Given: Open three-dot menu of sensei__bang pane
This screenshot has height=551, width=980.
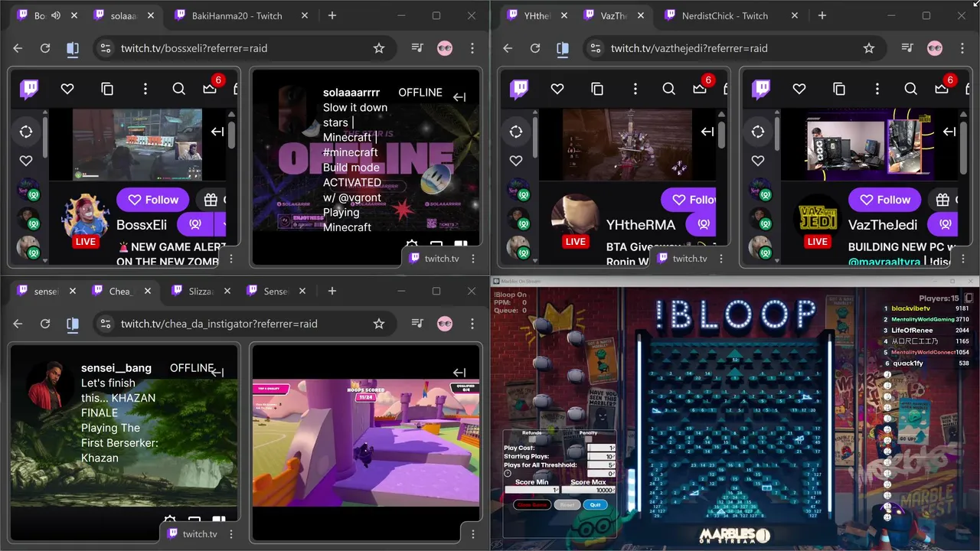Looking at the screenshot, I should [230, 534].
